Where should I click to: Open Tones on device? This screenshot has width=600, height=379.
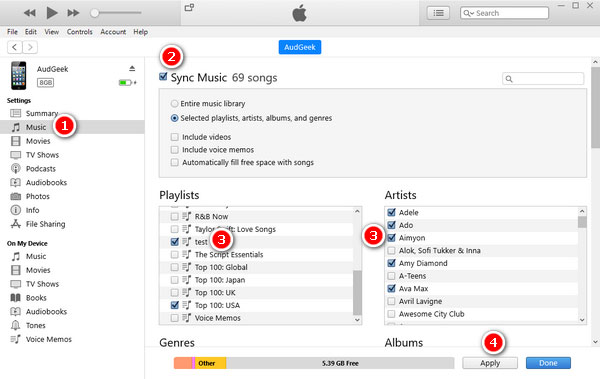click(36, 325)
